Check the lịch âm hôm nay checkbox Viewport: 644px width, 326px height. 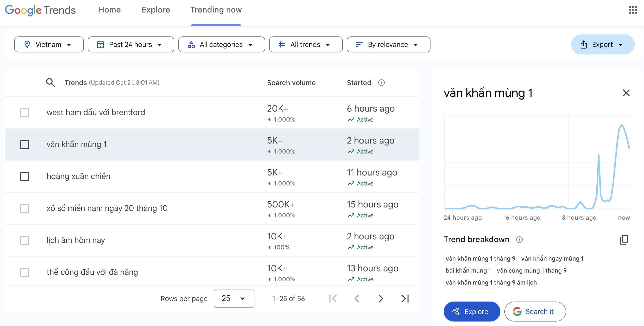point(24,240)
